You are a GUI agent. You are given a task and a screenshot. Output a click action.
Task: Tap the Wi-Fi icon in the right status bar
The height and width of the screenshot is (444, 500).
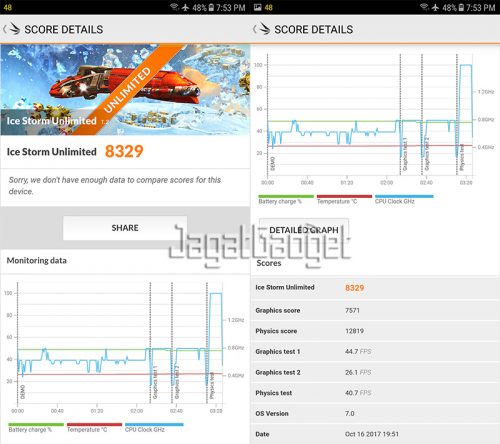[x=424, y=7]
